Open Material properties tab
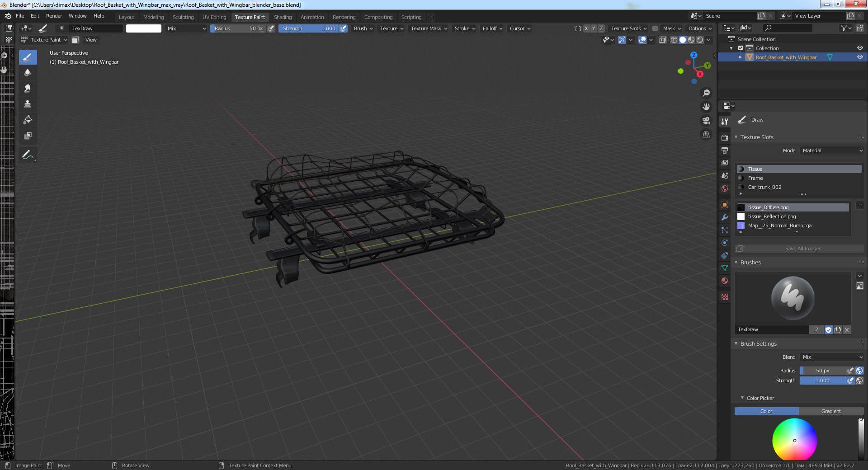Image resolution: width=868 pixels, height=470 pixels. (725, 280)
